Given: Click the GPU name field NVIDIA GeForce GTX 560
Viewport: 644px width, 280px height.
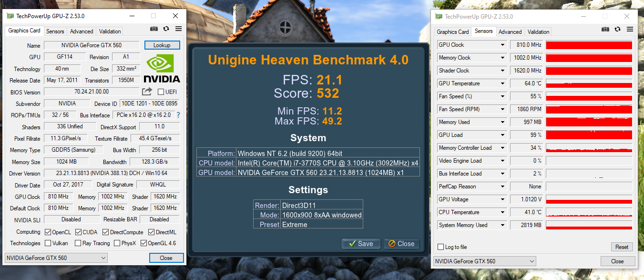Looking at the screenshot, I should tap(92, 45).
